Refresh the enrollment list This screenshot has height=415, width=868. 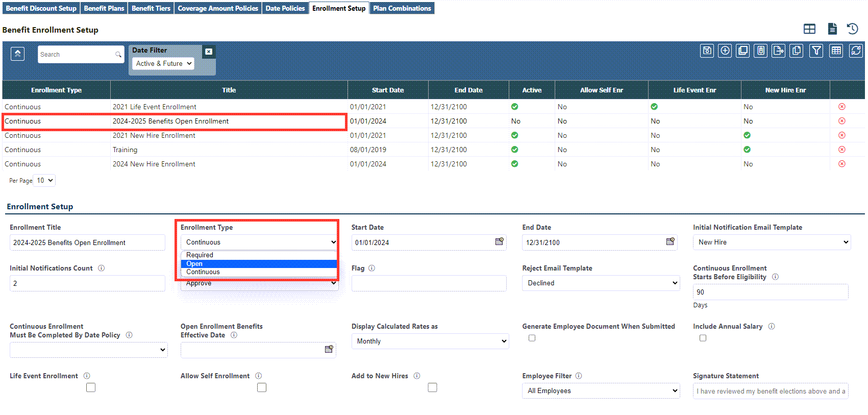[856, 51]
